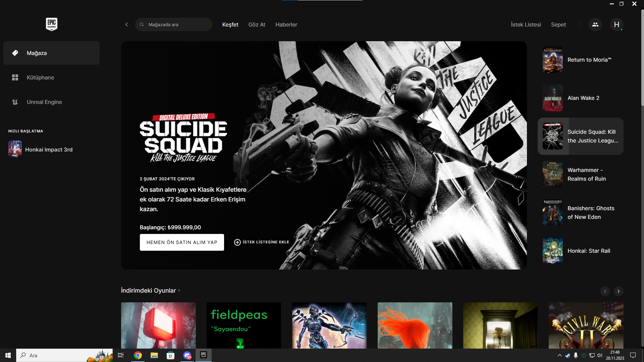Screen dimensions: 644x362
Task: Switch to the Göz At tab
Action: 257,24
